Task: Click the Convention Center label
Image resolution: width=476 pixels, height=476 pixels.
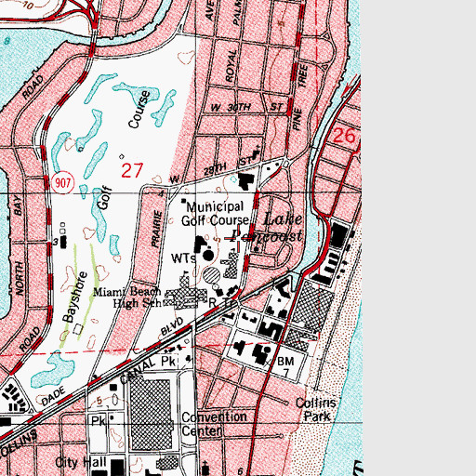Action: pyautogui.click(x=214, y=424)
